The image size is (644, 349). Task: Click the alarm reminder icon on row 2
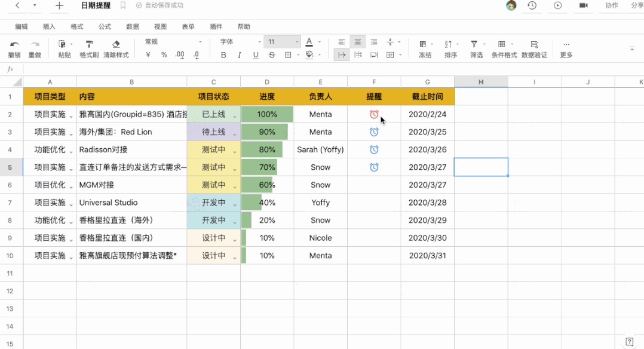373,114
